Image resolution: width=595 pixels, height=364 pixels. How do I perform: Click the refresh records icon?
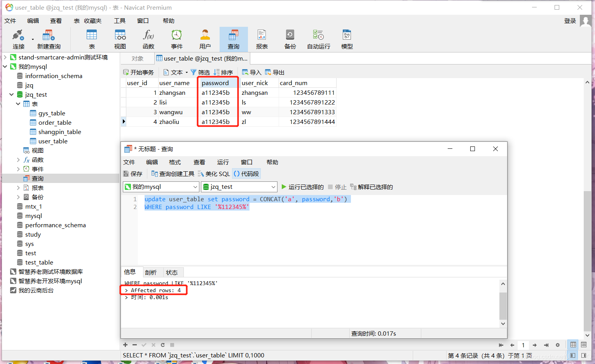pyautogui.click(x=162, y=345)
